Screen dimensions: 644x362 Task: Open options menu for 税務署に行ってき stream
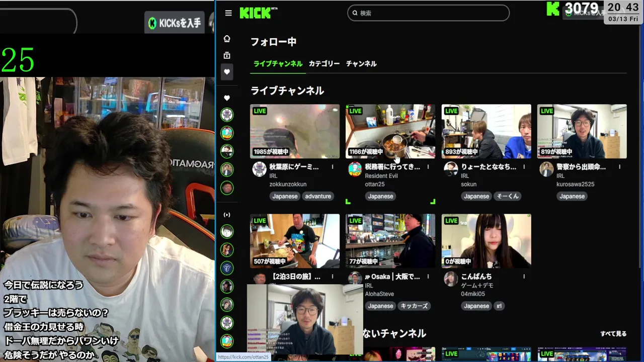[428, 167]
